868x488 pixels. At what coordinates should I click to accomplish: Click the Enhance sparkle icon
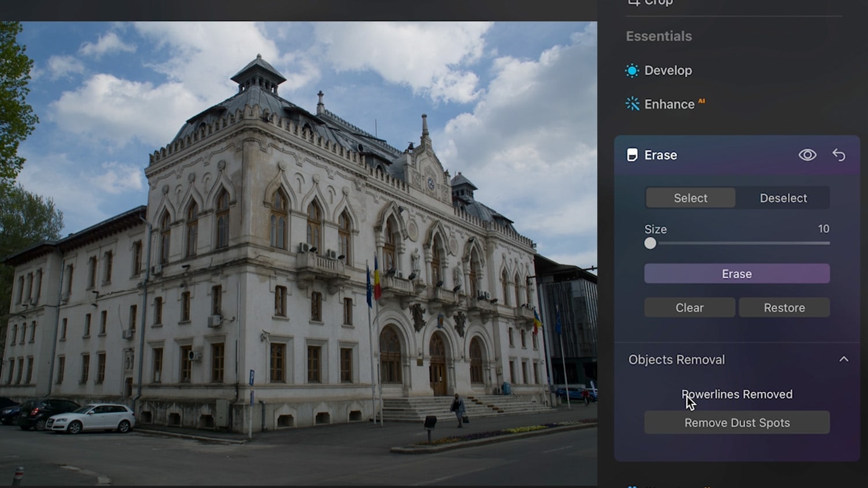[632, 104]
